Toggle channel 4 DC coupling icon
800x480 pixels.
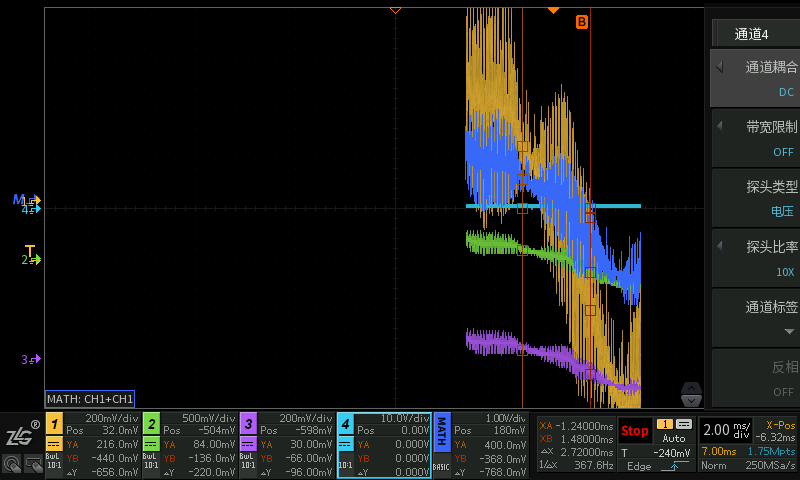click(x=345, y=444)
